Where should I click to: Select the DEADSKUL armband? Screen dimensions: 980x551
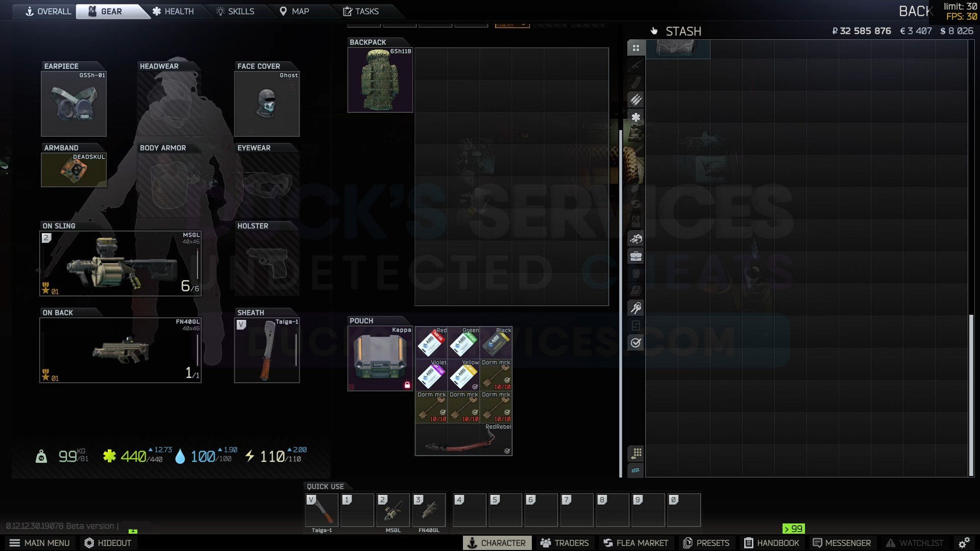[x=74, y=170]
